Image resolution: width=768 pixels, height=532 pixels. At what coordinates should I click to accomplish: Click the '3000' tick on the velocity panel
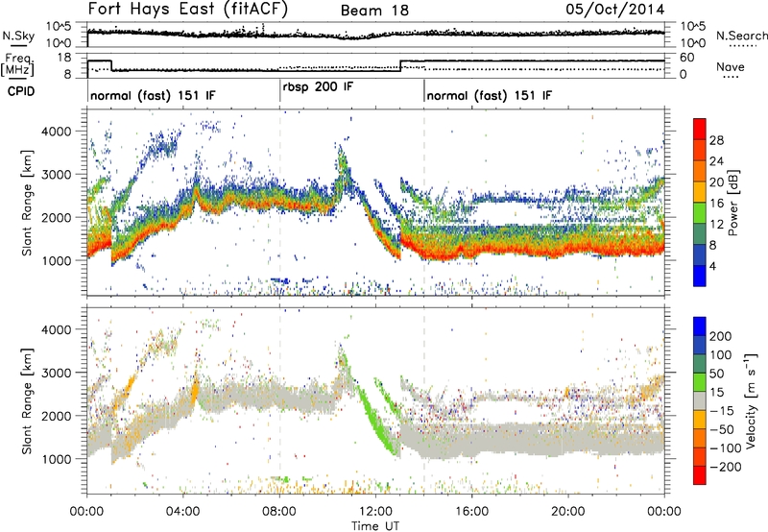pyautogui.click(x=56, y=373)
